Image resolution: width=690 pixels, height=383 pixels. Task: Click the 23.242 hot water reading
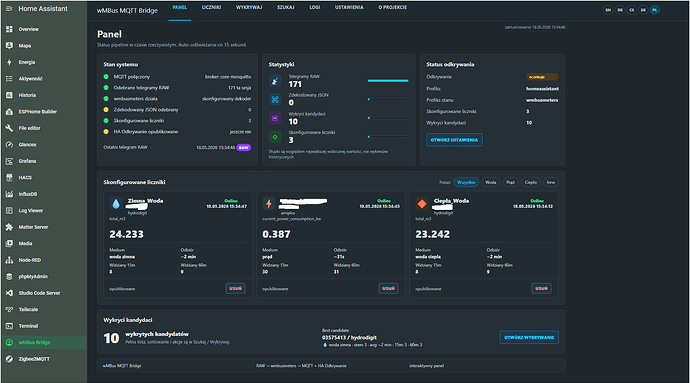click(433, 234)
